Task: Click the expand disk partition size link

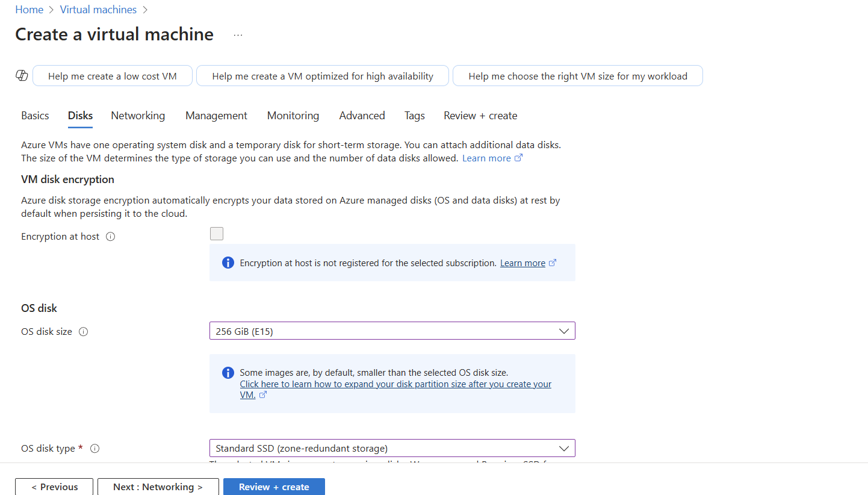Action: (x=395, y=384)
